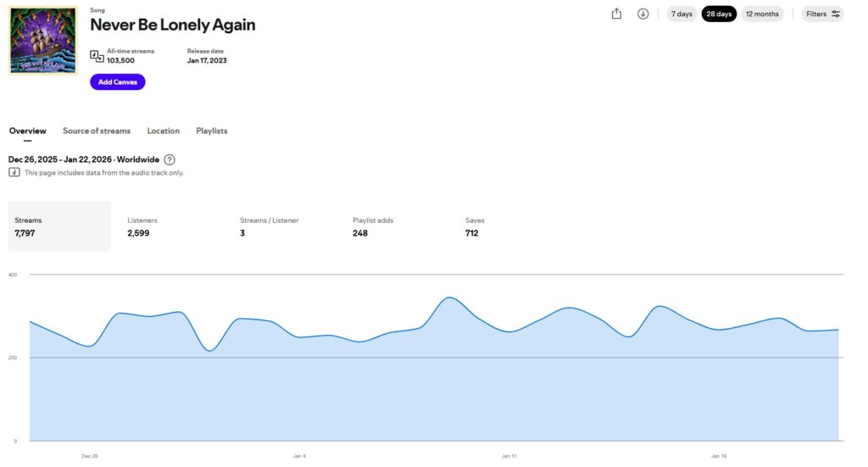The image size is (868, 467).
Task: Go to the Playlists tab
Action: click(x=212, y=131)
